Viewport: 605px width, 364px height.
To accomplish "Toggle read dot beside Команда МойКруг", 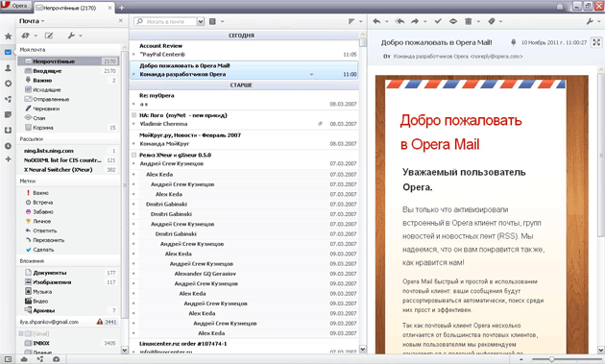I will pos(133,144).
